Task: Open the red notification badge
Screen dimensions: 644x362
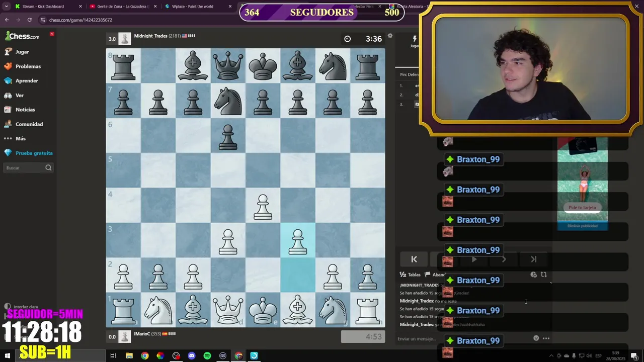Action: click(x=51, y=34)
